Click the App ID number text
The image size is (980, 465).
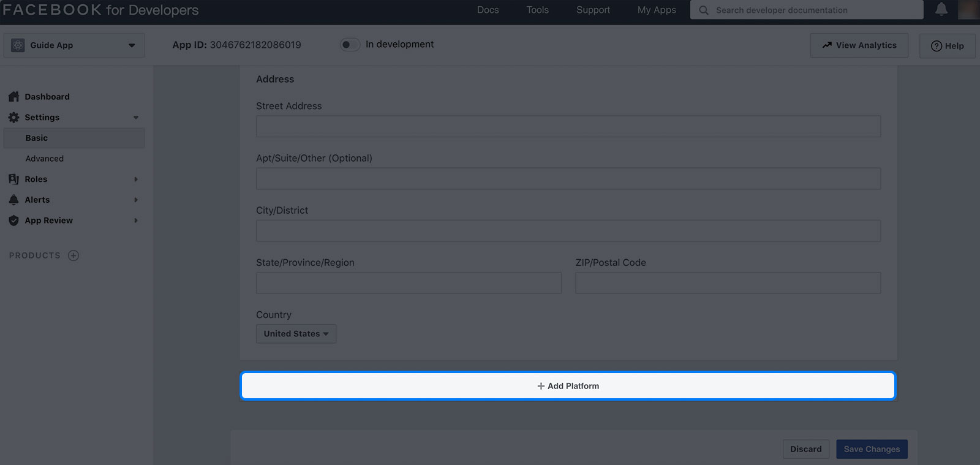pyautogui.click(x=255, y=45)
